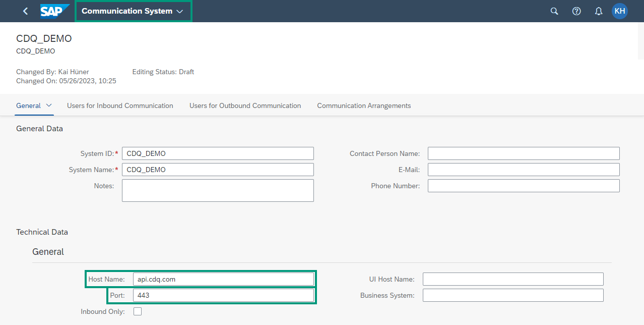The width and height of the screenshot is (644, 325).
Task: Select the General tab
Action: point(29,105)
